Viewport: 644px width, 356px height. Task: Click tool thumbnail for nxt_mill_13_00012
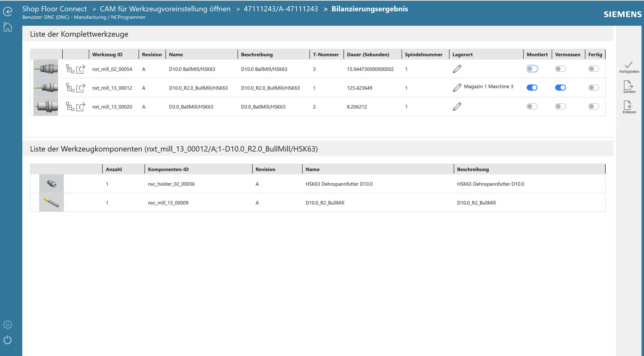tap(46, 87)
